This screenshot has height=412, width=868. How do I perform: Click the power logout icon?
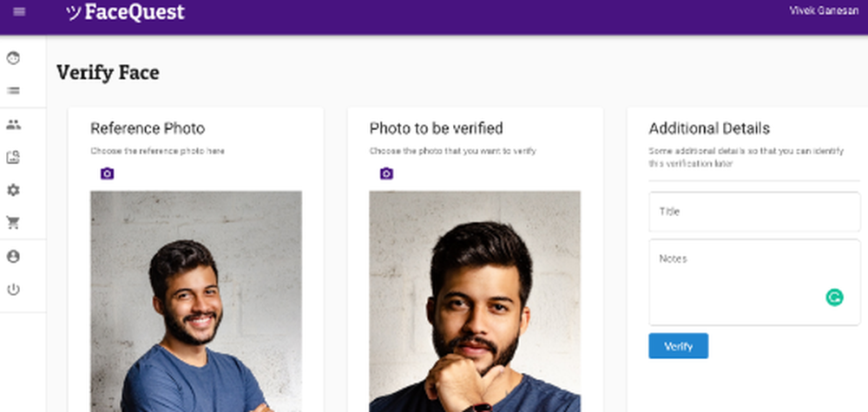coord(13,289)
